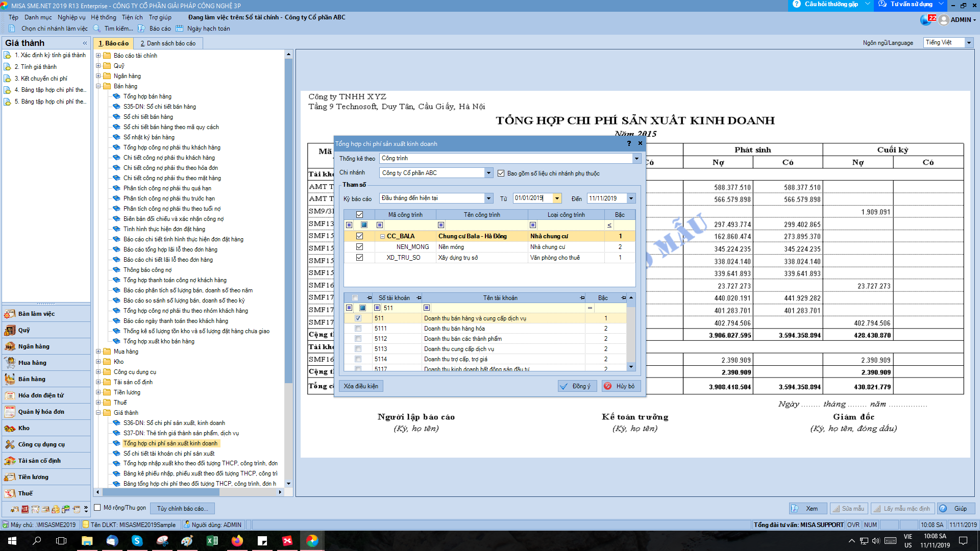Image resolution: width=980 pixels, height=551 pixels.
Task: Open the Hệ thống menu
Action: pos(104,17)
